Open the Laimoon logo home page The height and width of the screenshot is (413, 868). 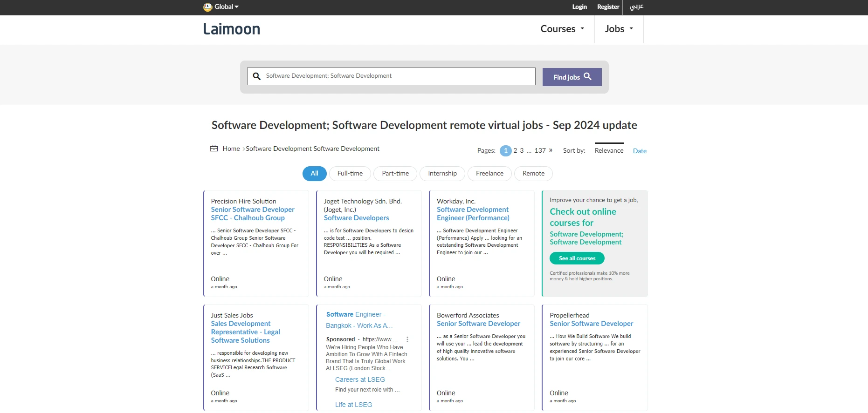point(232,29)
